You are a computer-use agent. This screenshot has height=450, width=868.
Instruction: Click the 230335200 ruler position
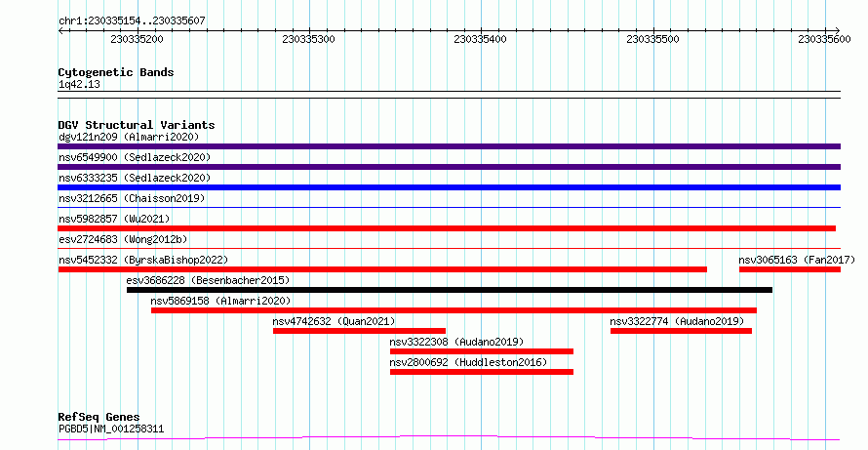pyautogui.click(x=137, y=39)
